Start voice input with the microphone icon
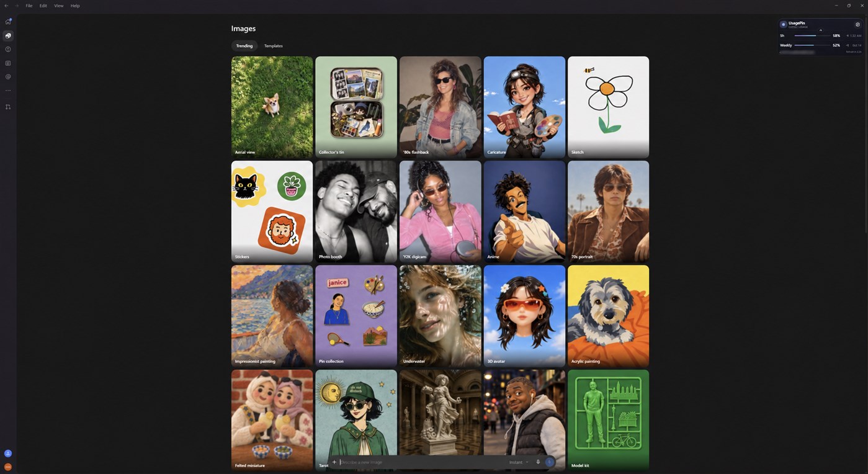The image size is (868, 474). 538,462
